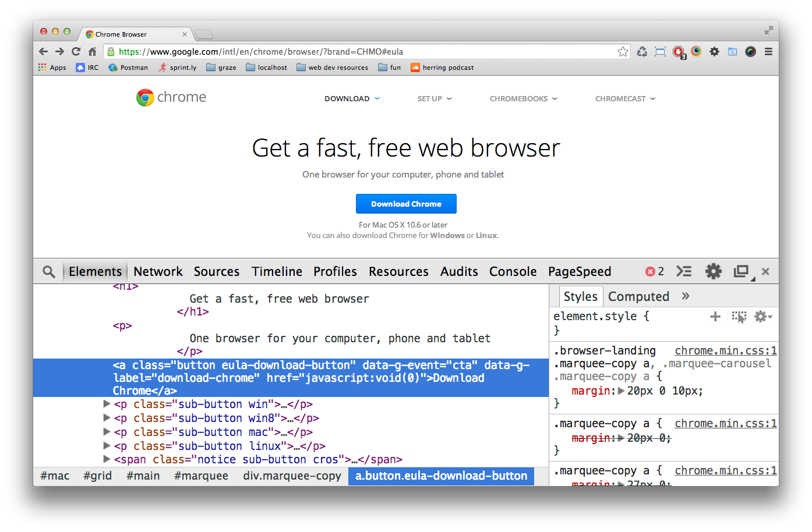Open DevTools settings gear

click(x=713, y=272)
